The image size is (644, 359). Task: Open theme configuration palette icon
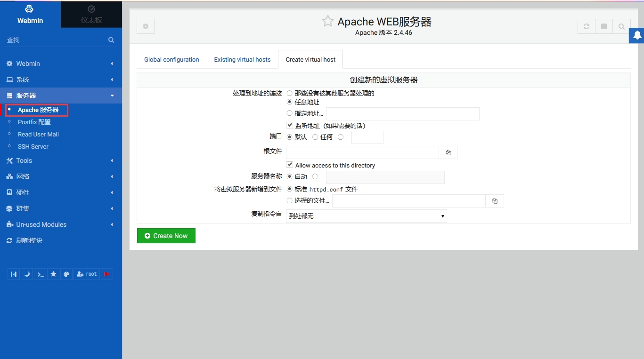66,274
